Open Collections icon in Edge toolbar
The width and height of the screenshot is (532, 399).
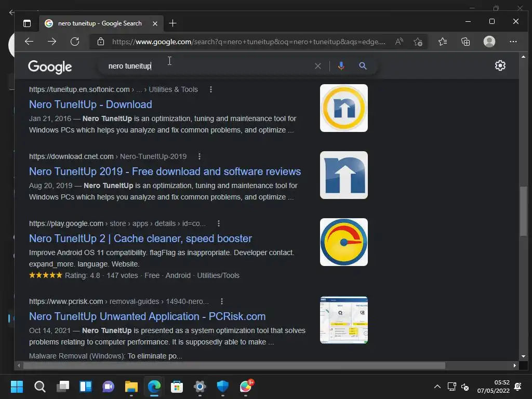(x=465, y=42)
